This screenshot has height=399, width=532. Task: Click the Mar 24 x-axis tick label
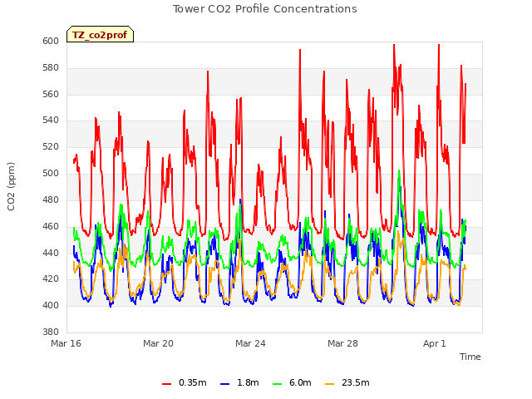point(250,343)
